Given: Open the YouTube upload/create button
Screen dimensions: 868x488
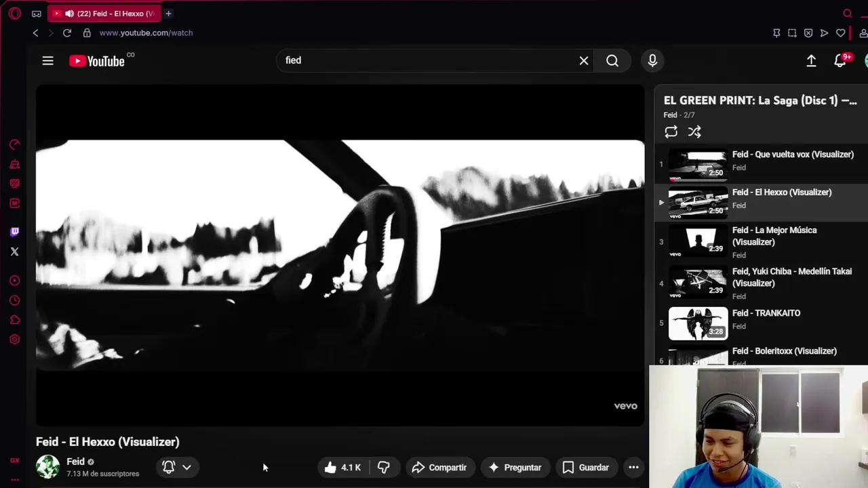Looking at the screenshot, I should [x=811, y=61].
